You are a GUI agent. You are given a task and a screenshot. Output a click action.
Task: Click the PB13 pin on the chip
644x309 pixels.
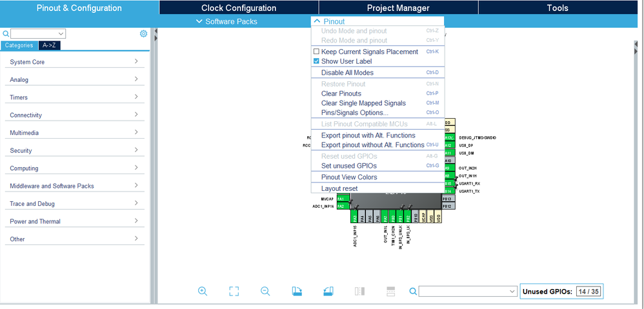pos(448,199)
